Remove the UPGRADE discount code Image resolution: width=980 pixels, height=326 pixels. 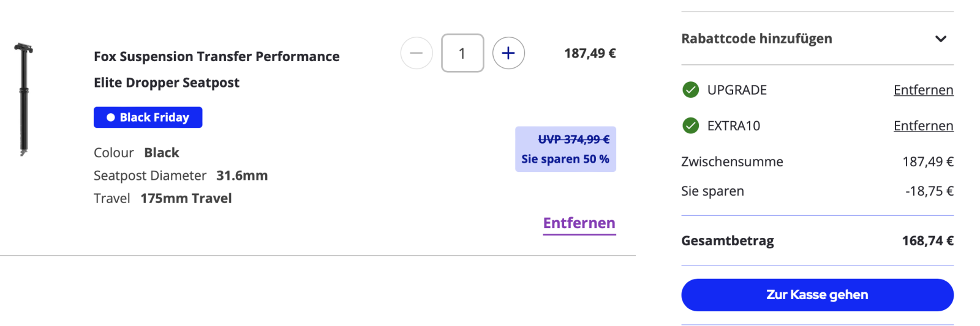(x=923, y=90)
